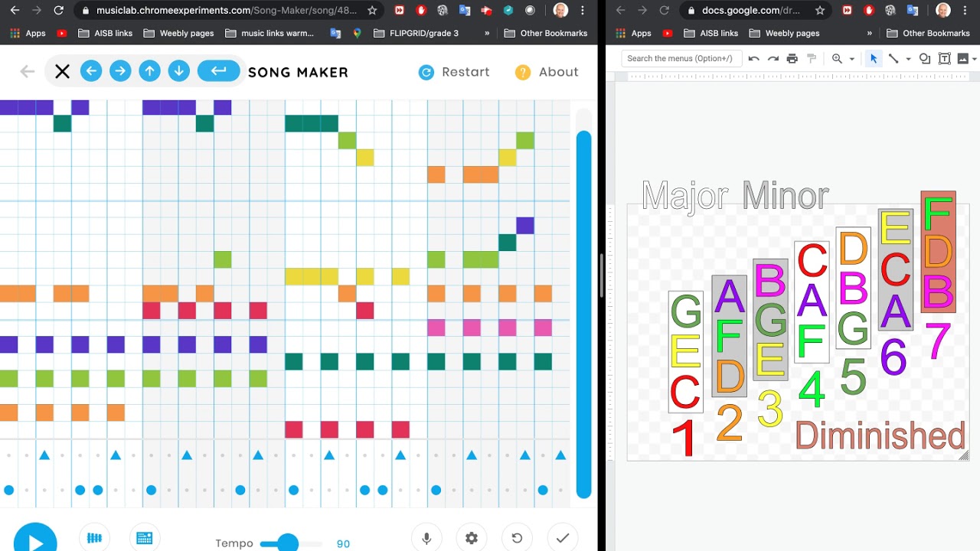Open Other Bookmarks folder in left window
980x551 pixels.
click(x=546, y=34)
